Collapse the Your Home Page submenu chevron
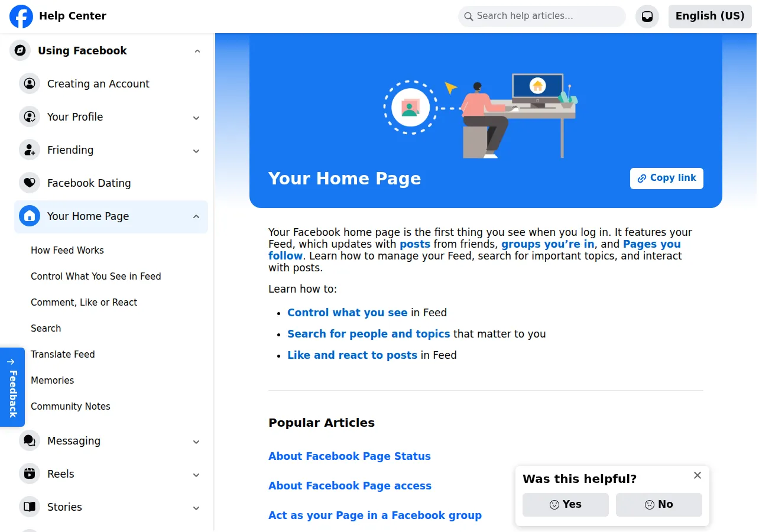 196,217
